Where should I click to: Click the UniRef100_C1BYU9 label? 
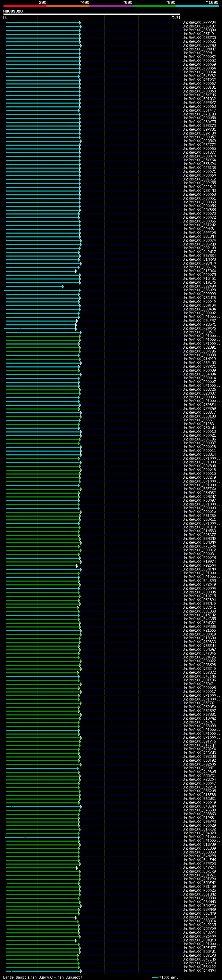click(x=199, y=844)
